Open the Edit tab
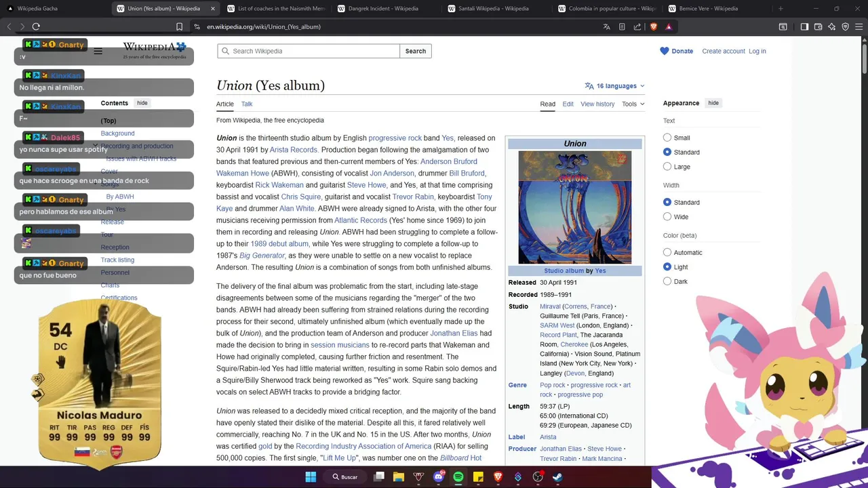This screenshot has width=868, height=488. point(568,104)
